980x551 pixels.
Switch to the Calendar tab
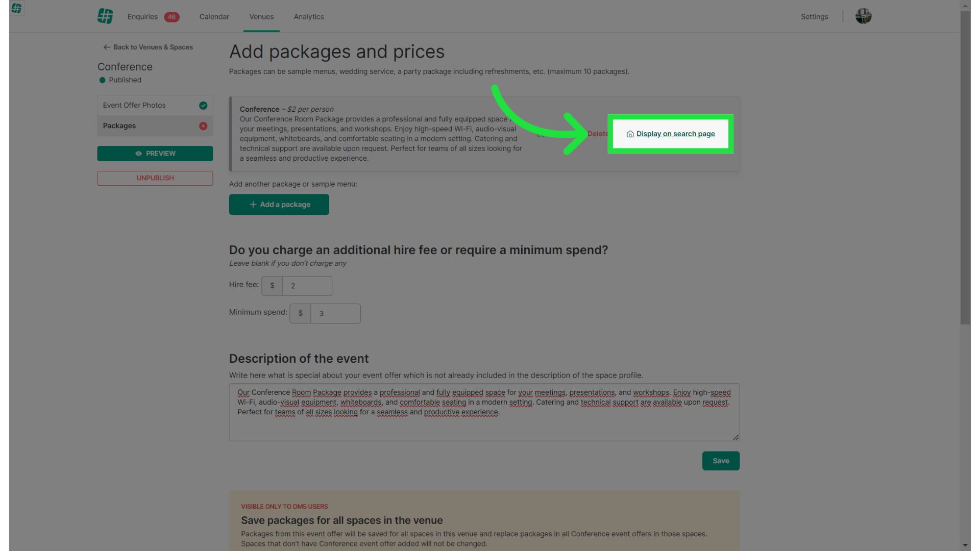click(x=214, y=17)
